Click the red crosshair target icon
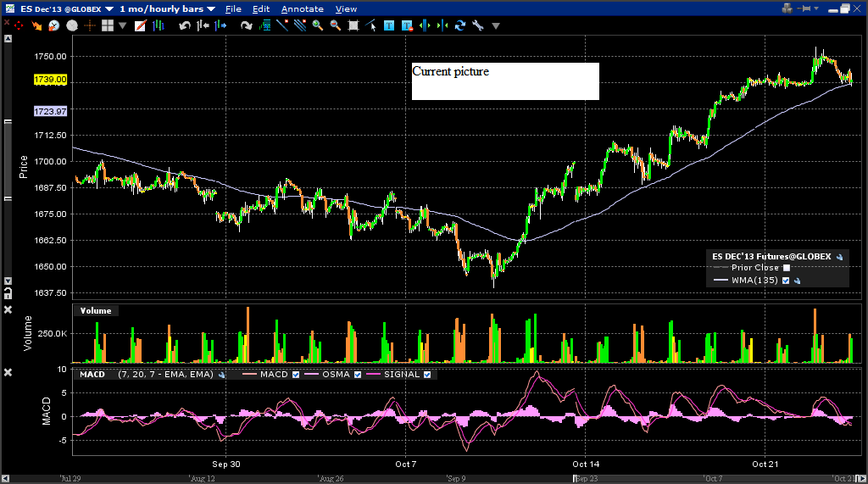Screen dimensions: 868x484 click(19, 25)
